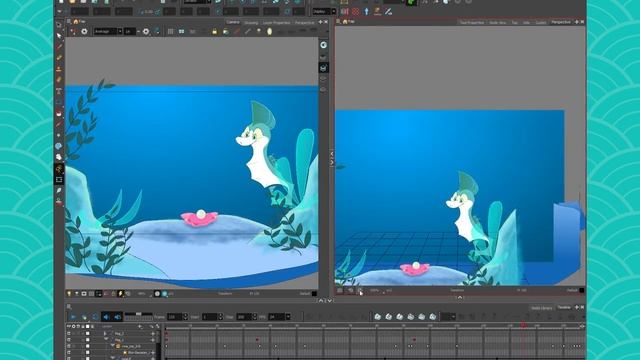Open the Tool Properties tab in right panel
This screenshot has width=640, height=360.
(472, 22)
